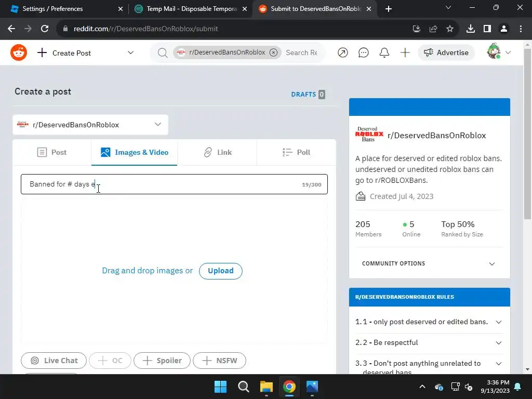The width and height of the screenshot is (532, 399).
Task: Open the user avatar account menu
Action: [x=498, y=52]
